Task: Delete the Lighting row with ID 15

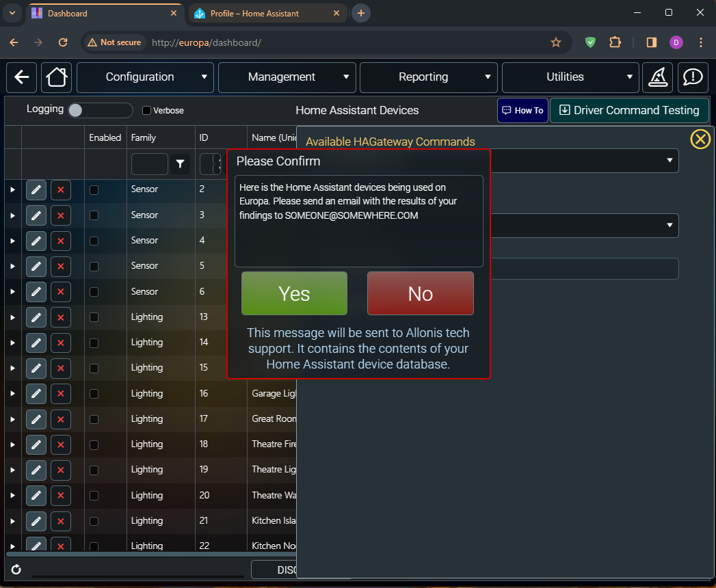Action: 61,368
